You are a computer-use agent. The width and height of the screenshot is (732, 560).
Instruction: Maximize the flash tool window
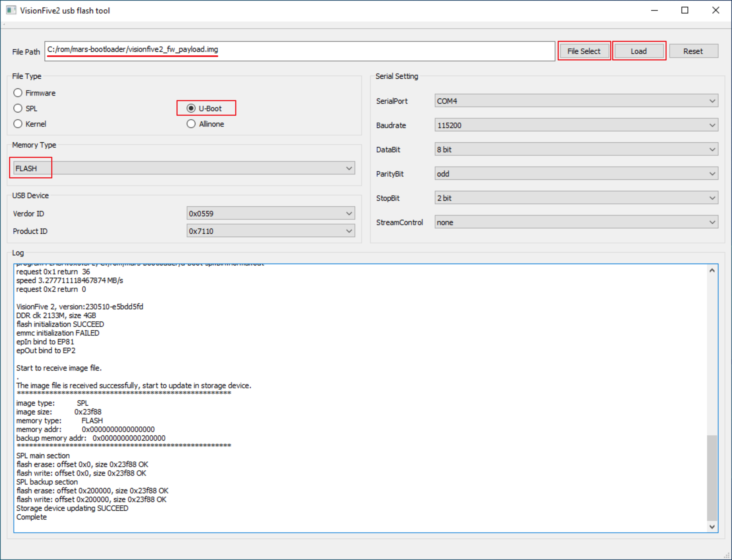[x=685, y=10]
